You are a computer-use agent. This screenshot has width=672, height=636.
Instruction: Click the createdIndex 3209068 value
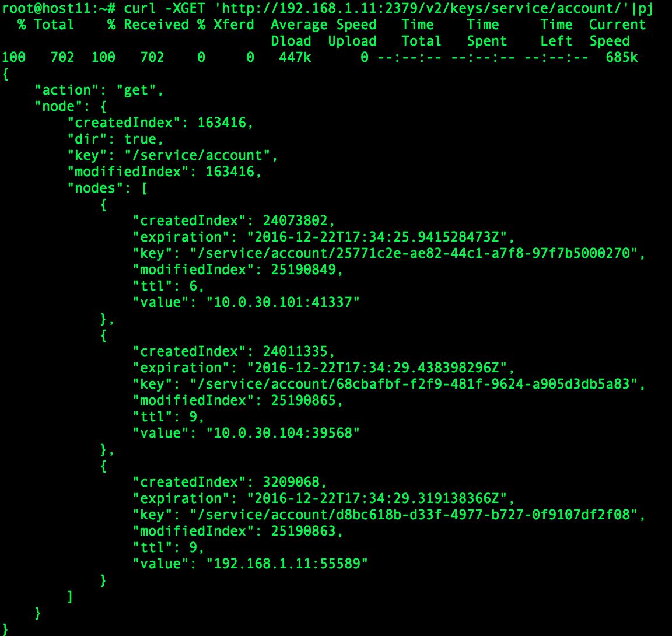pos(291,483)
